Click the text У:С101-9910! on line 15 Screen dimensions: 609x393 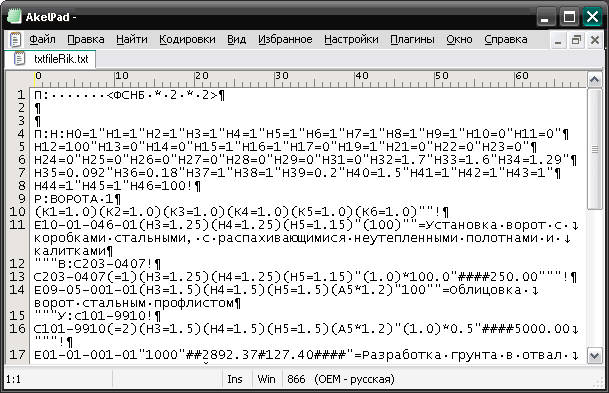pos(106,316)
